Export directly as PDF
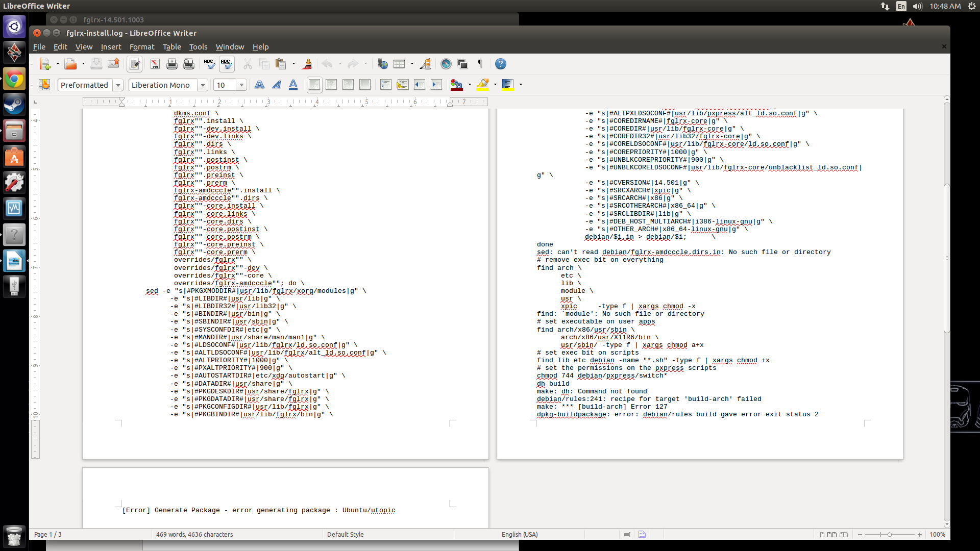Image resolution: width=980 pixels, height=551 pixels. pyautogui.click(x=155, y=64)
